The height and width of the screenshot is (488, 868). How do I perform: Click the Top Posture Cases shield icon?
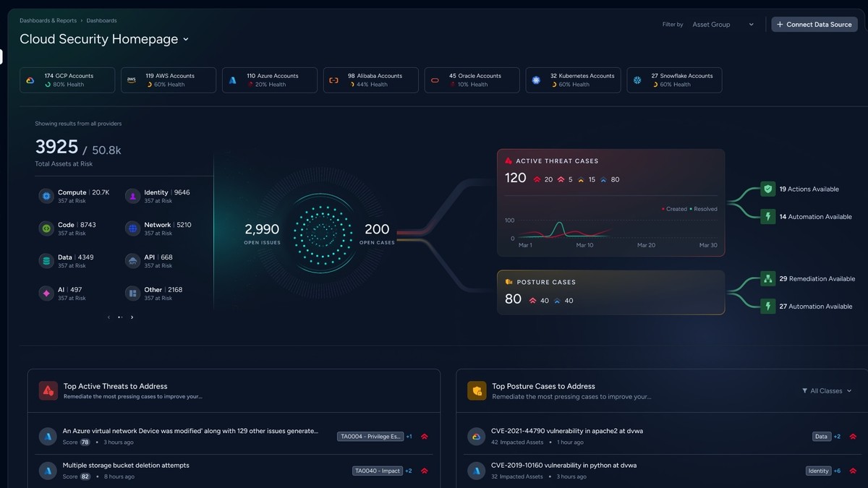tap(477, 390)
